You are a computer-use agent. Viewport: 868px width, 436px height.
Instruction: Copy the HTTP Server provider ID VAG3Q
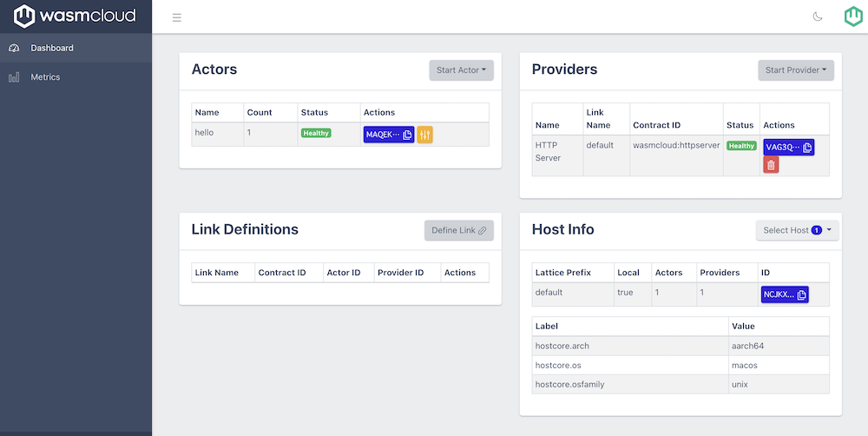click(x=789, y=148)
